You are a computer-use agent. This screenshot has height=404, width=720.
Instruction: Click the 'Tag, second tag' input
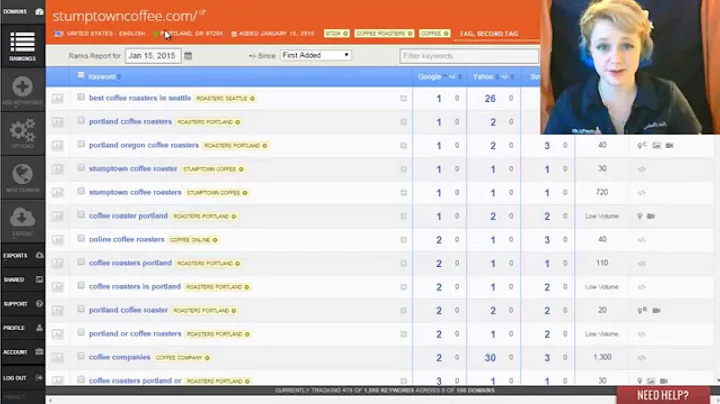click(x=495, y=34)
